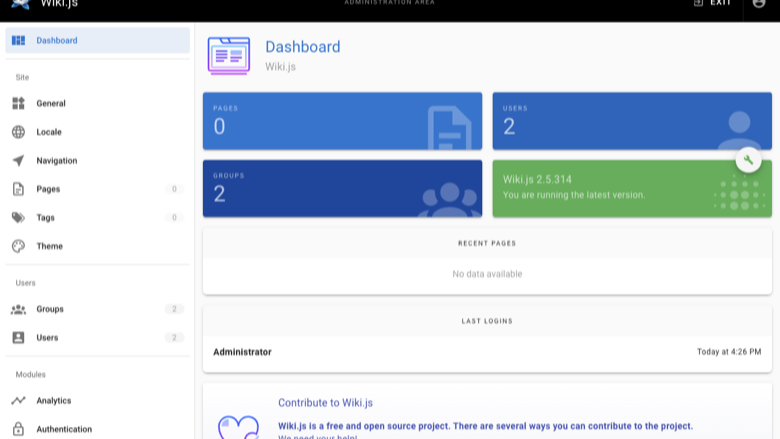Click the Wiki.js logo in the header
Viewport: 780px width, 439px height.
pos(20,3)
